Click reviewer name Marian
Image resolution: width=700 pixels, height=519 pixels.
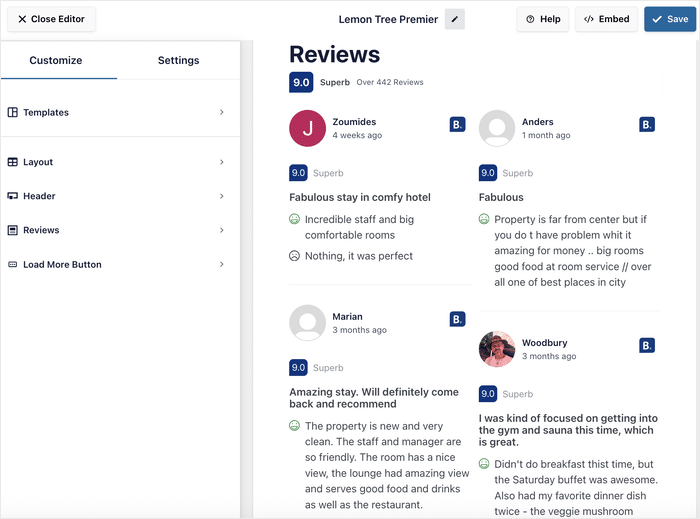(347, 316)
